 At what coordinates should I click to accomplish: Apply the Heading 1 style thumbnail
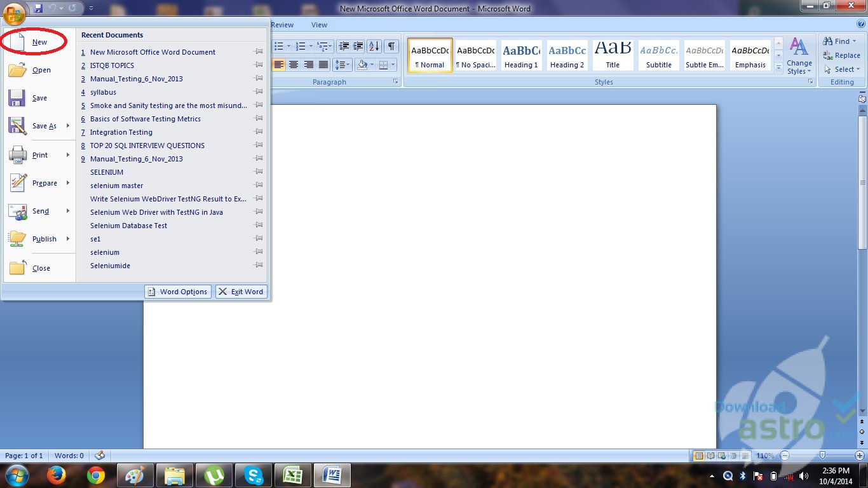click(521, 55)
